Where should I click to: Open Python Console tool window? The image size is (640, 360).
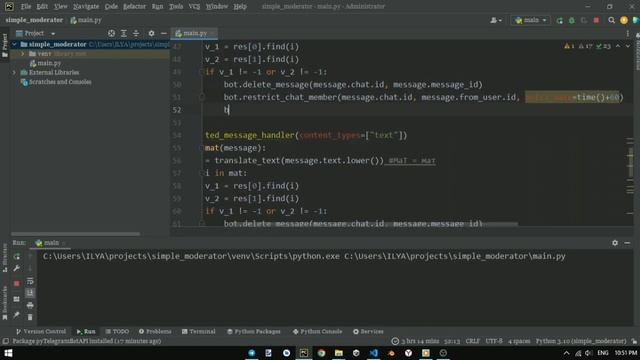tap(318, 331)
